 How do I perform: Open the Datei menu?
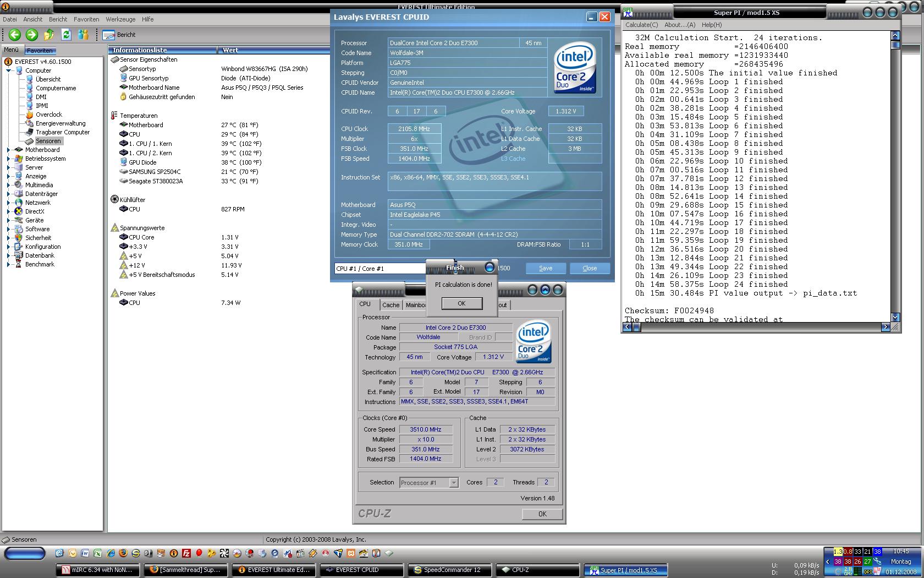coord(10,19)
